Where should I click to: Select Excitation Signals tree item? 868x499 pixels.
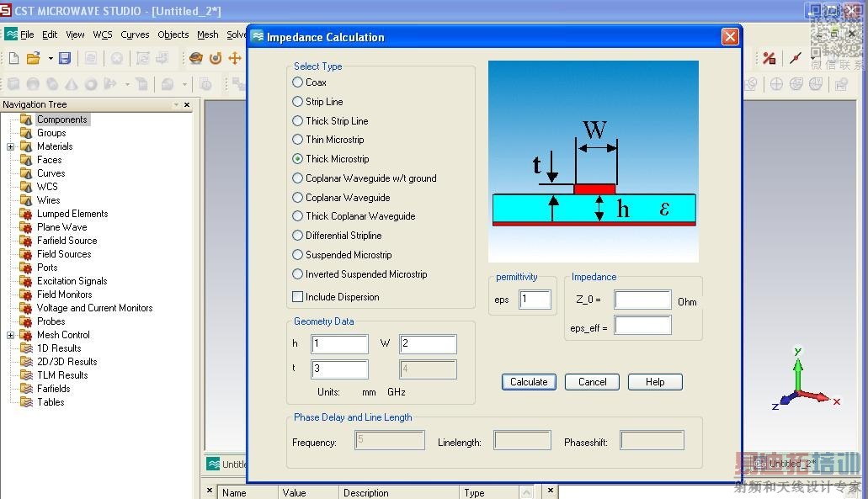72,281
